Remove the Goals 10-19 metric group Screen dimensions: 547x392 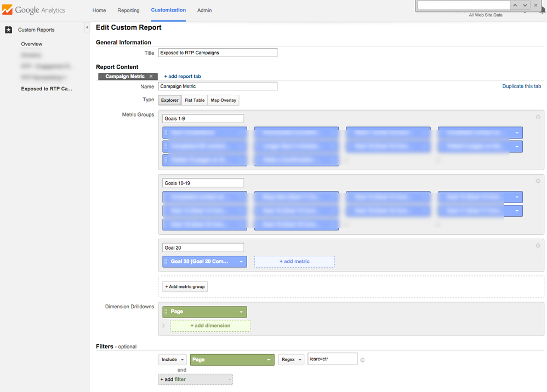pos(538,181)
